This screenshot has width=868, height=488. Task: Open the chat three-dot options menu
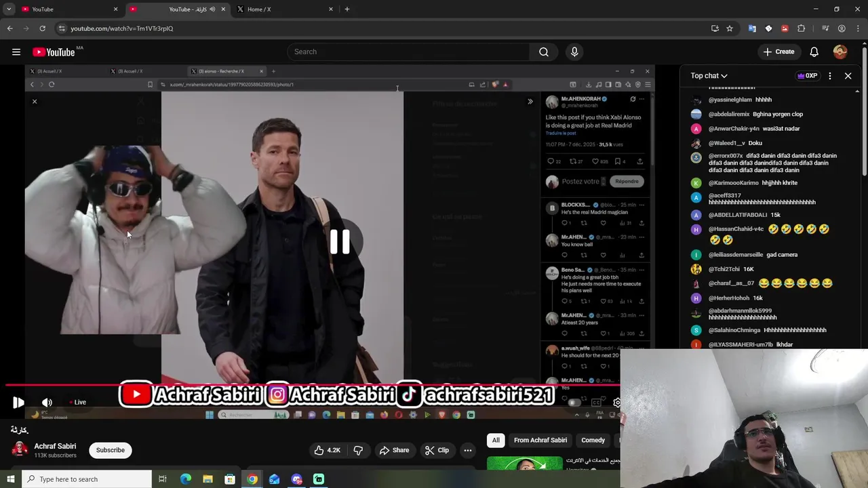pyautogui.click(x=829, y=76)
